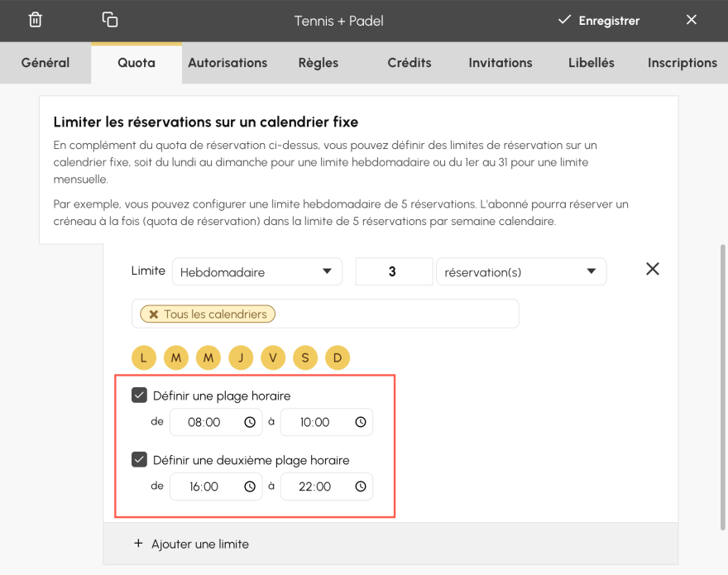Switch to the Autorisations tab
This screenshot has height=575, width=728.
(x=227, y=63)
